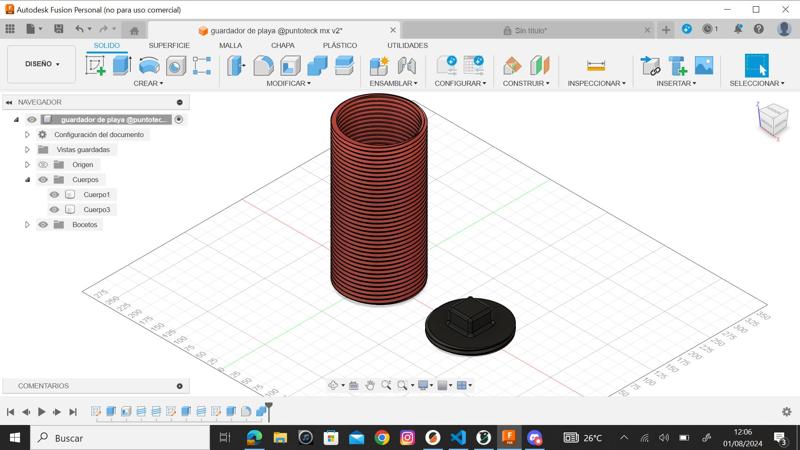Select the Create Sketch tool

pyautogui.click(x=96, y=66)
